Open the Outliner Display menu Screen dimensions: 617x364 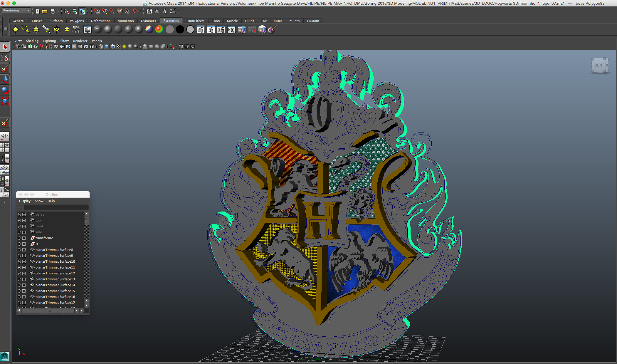pos(25,201)
